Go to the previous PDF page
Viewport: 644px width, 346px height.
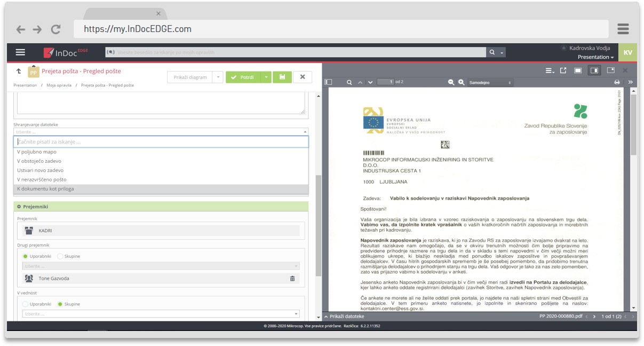pos(360,82)
